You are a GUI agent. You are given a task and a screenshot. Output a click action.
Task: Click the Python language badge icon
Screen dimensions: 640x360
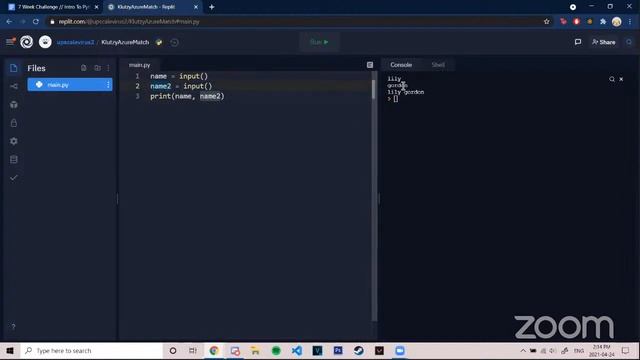(x=159, y=42)
